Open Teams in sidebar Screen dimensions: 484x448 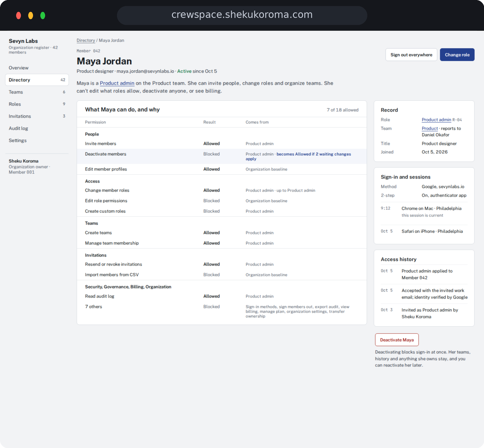(x=37, y=92)
